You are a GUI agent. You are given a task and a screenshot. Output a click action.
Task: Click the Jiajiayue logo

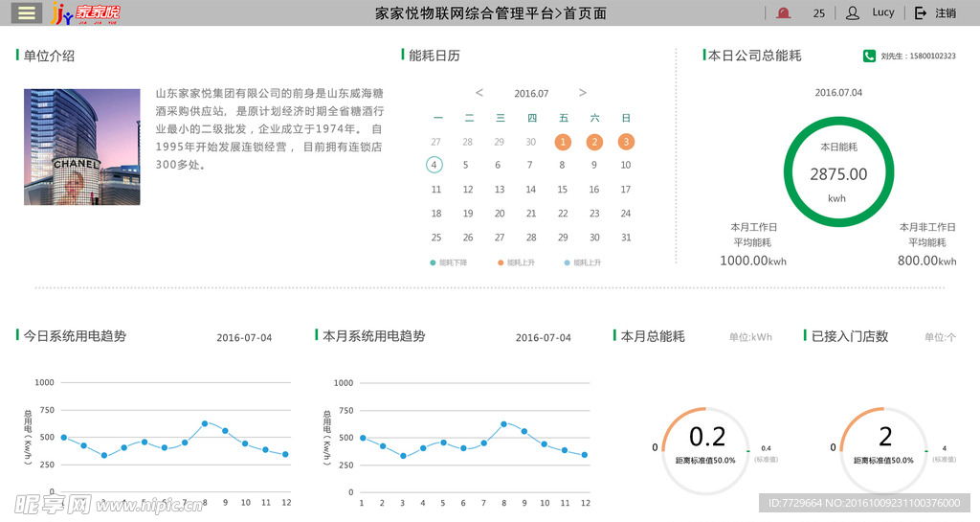coord(85,12)
